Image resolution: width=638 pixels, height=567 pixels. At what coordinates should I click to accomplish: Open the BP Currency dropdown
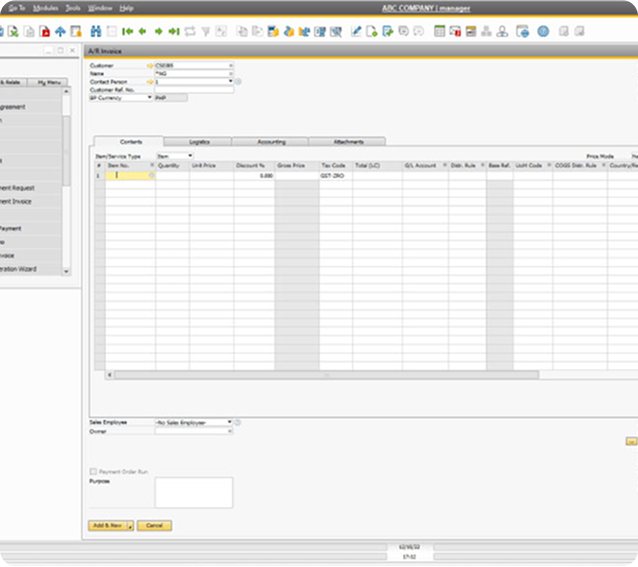(x=150, y=98)
